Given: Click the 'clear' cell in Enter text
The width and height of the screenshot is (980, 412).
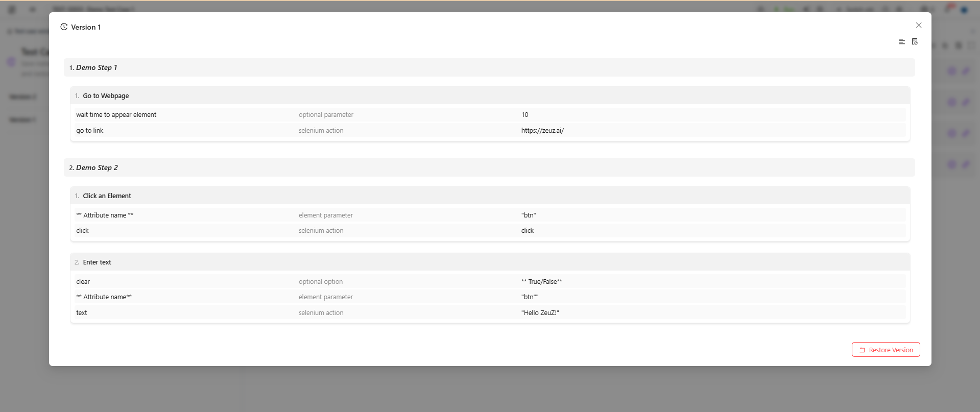Looking at the screenshot, I should (x=83, y=282).
